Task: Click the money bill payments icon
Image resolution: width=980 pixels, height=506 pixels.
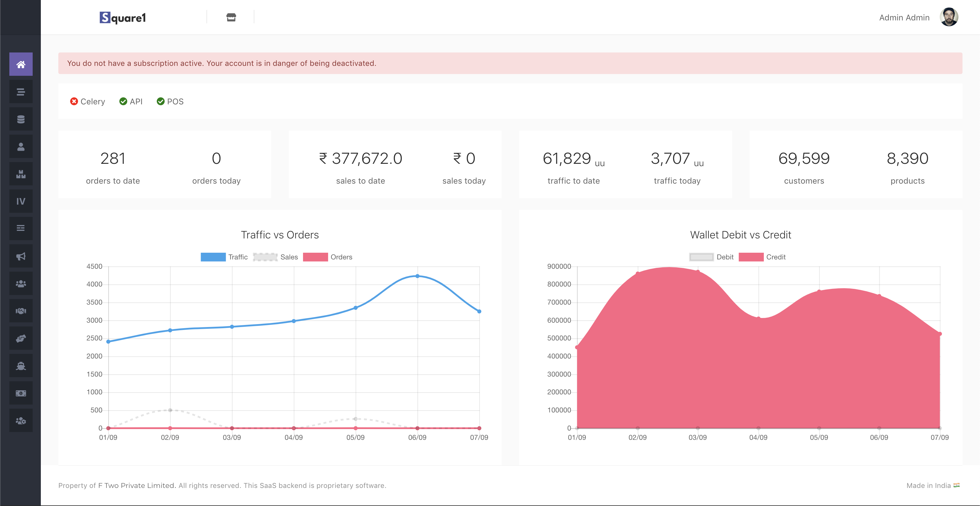Action: (21, 393)
